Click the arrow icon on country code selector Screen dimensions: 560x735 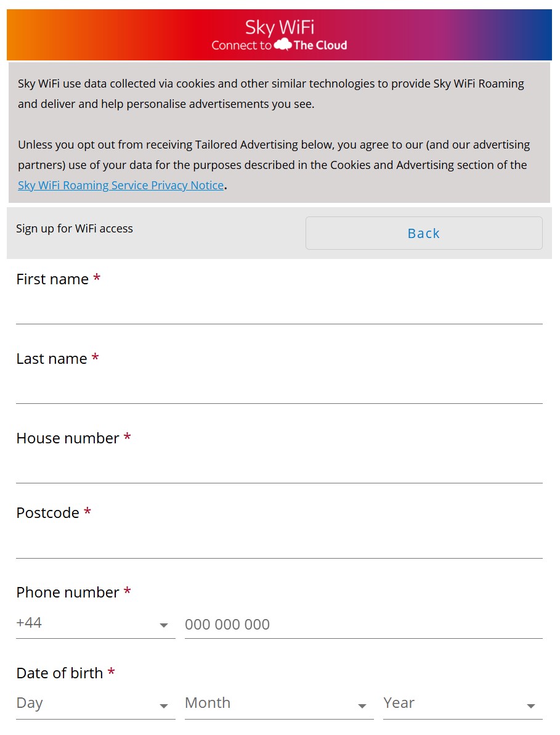tap(163, 625)
